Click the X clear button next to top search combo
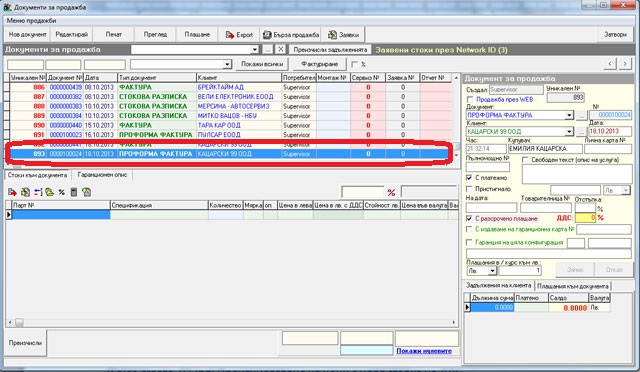The width and height of the screenshot is (640, 372). pos(280,49)
